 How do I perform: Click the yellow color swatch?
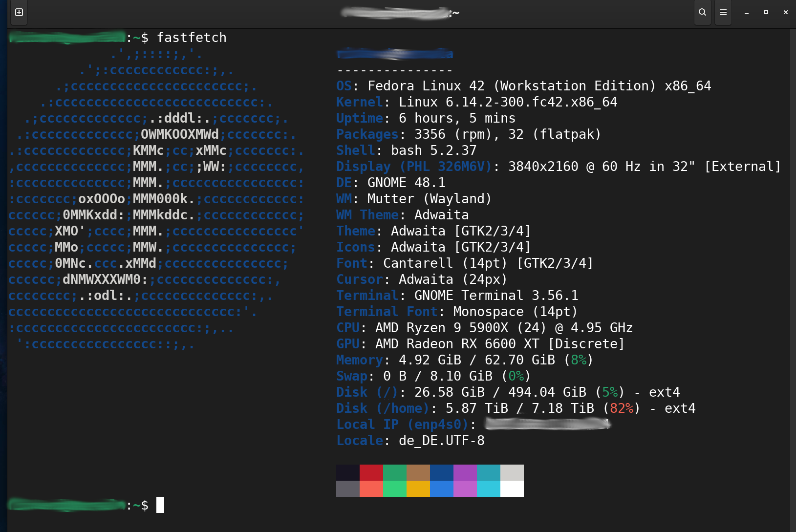[418, 489]
